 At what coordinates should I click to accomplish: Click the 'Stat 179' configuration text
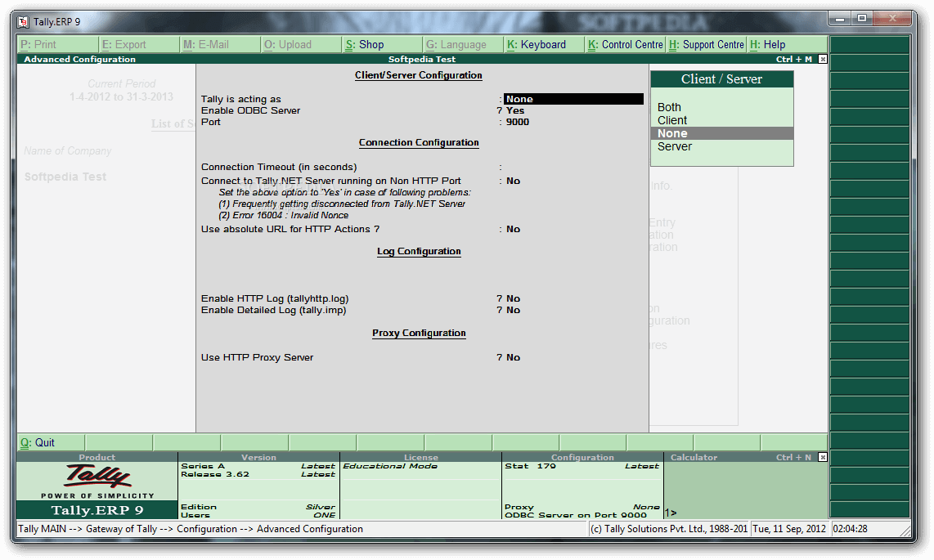pyautogui.click(x=530, y=466)
